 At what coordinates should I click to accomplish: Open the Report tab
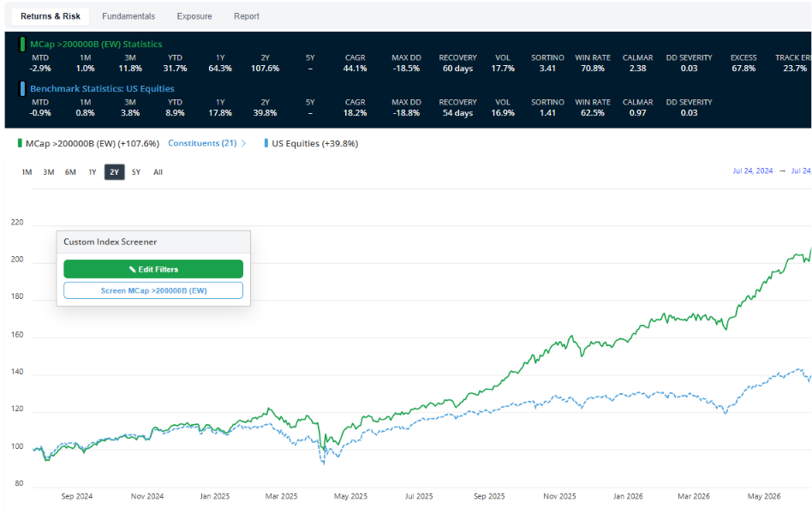click(x=247, y=16)
